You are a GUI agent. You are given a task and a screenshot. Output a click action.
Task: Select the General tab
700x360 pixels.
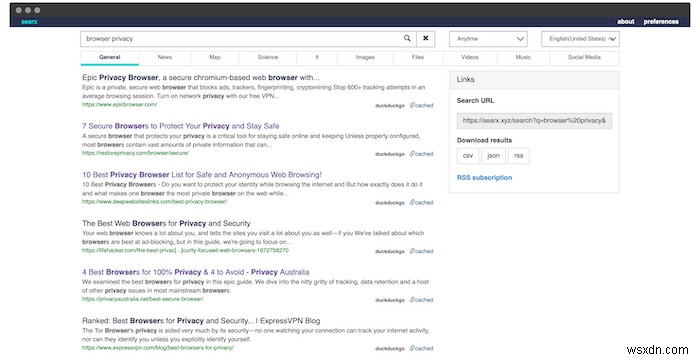pos(110,58)
